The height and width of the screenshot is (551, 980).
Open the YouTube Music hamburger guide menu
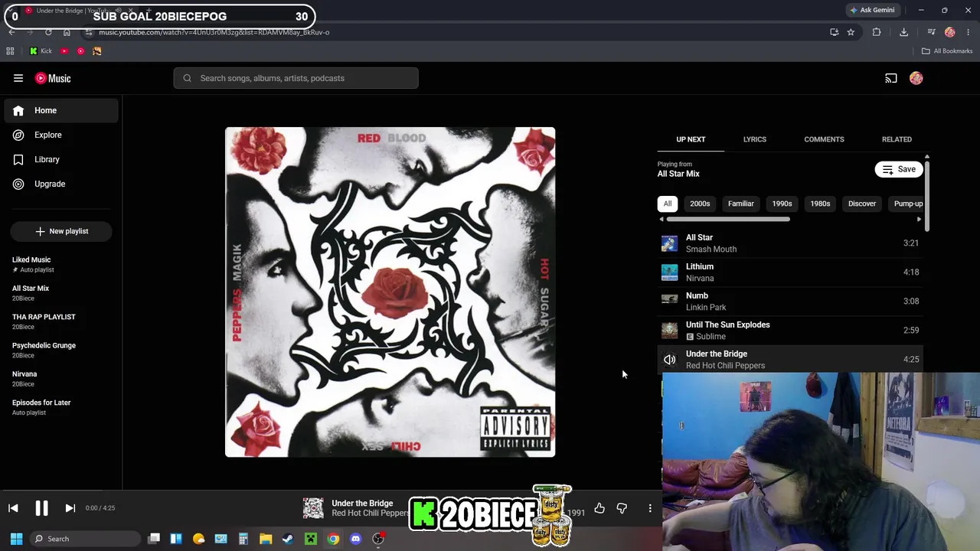tap(18, 78)
